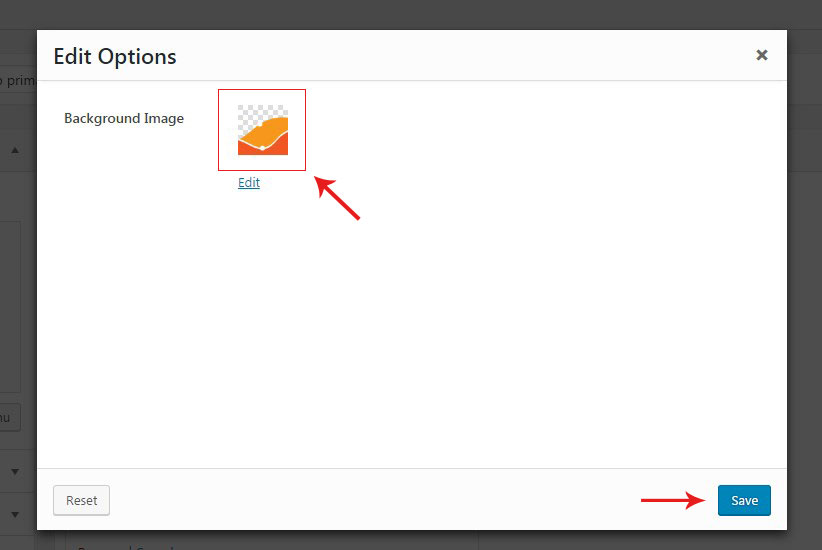Save the edited options
Image resolution: width=822 pixels, height=550 pixels.
[x=744, y=500]
